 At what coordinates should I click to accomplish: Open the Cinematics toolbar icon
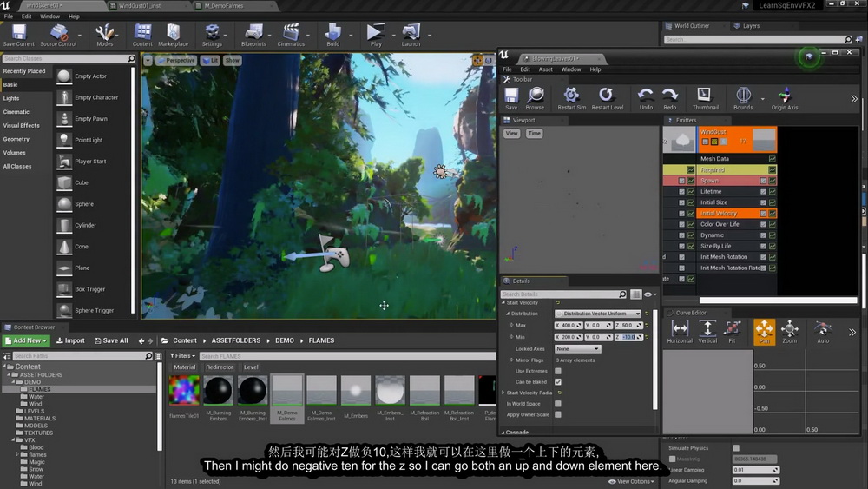click(291, 36)
